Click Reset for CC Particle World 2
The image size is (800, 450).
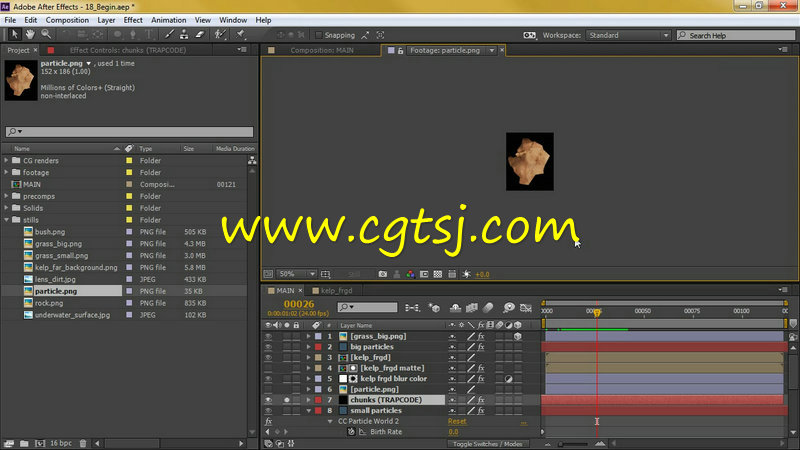click(x=457, y=421)
